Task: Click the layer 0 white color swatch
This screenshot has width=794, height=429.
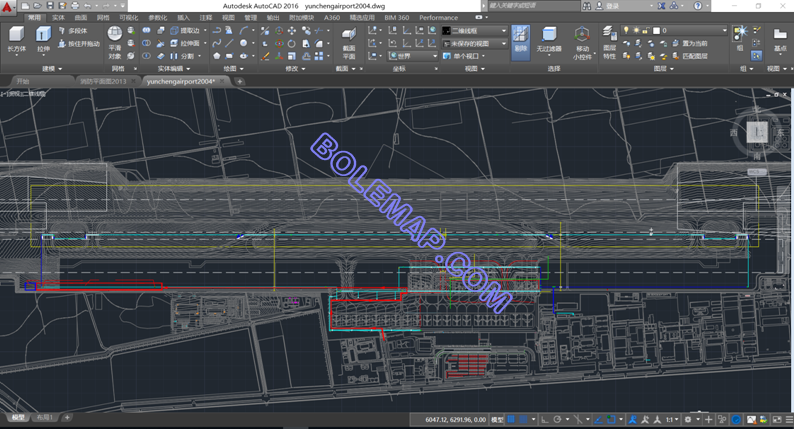Action: (656, 30)
